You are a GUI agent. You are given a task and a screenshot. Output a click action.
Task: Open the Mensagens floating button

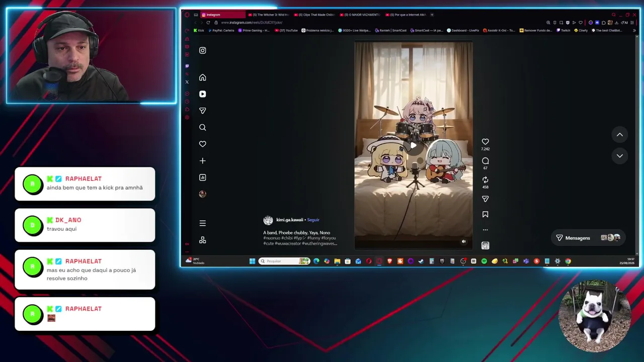tap(588, 238)
